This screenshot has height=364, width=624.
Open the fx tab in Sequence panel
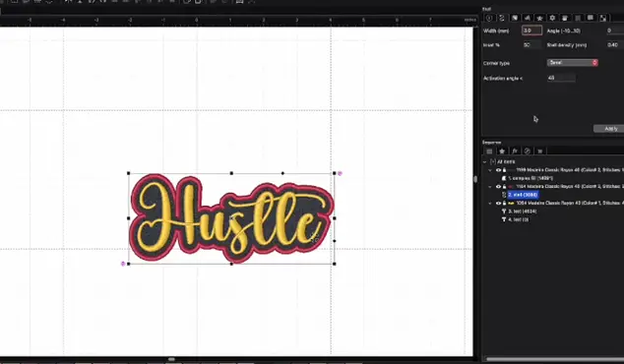[515, 152]
